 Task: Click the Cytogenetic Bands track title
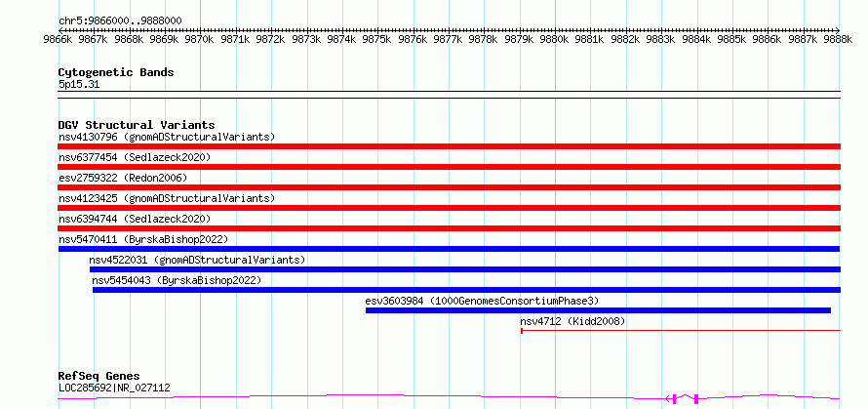[116, 72]
